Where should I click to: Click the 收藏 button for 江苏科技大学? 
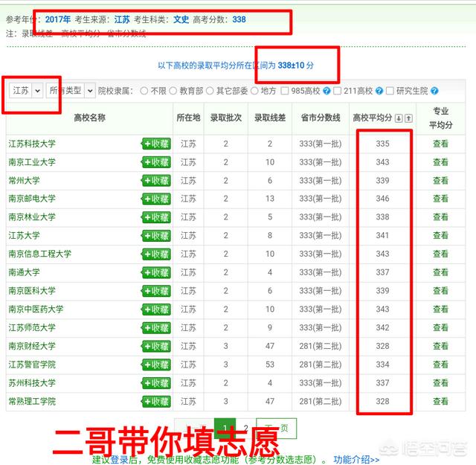(x=156, y=144)
